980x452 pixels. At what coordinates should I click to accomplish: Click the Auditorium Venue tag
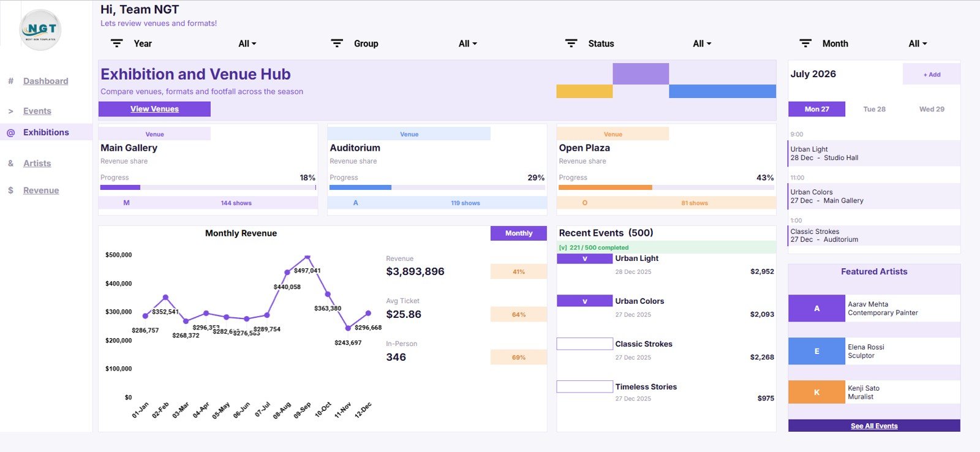pyautogui.click(x=409, y=134)
